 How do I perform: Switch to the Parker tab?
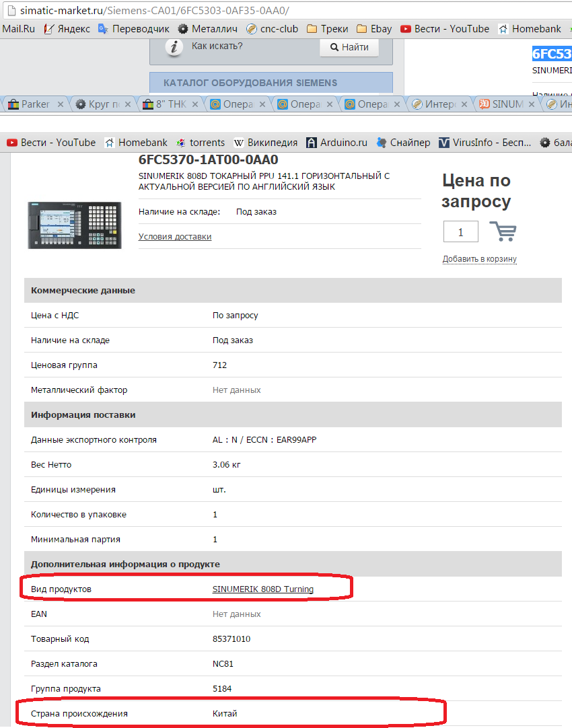[35, 104]
